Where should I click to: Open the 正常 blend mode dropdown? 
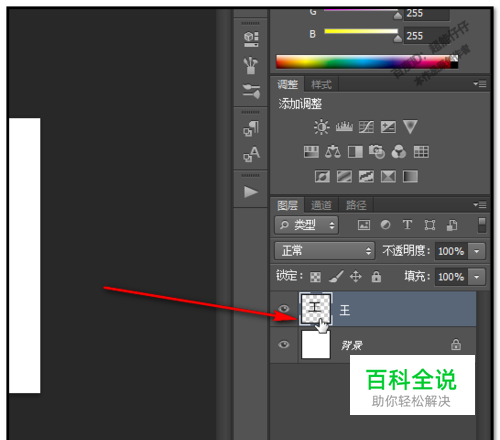325,251
